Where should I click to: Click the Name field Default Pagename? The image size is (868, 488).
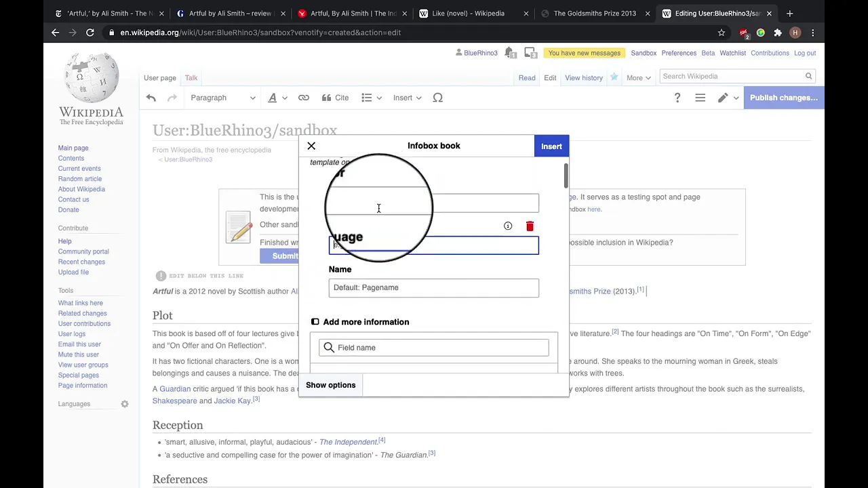pos(434,287)
